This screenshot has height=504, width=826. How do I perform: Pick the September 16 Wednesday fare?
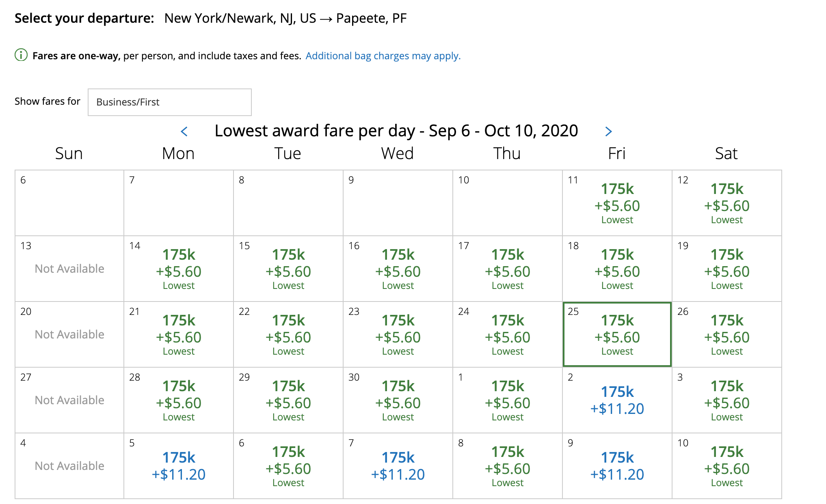click(398, 269)
